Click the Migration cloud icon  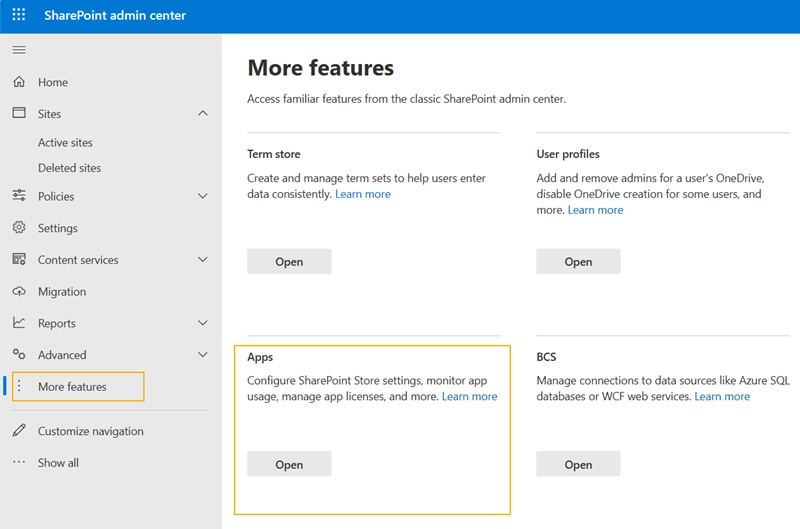point(19,291)
